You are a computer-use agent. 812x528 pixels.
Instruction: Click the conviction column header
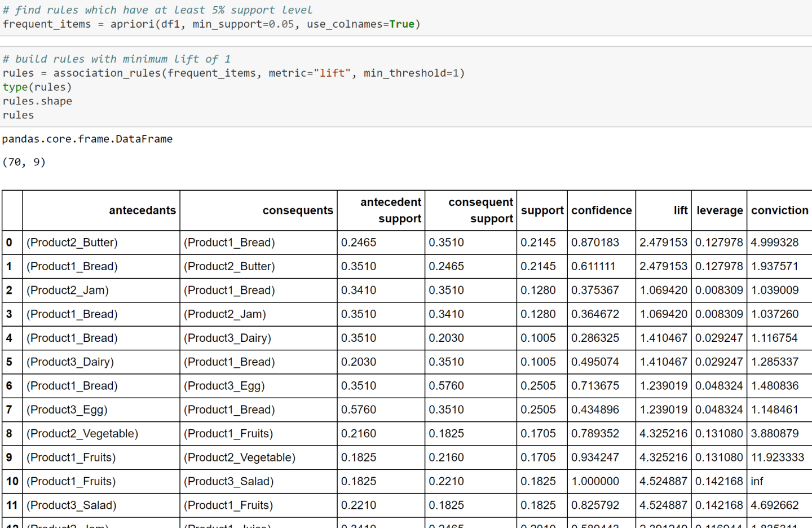(779, 210)
